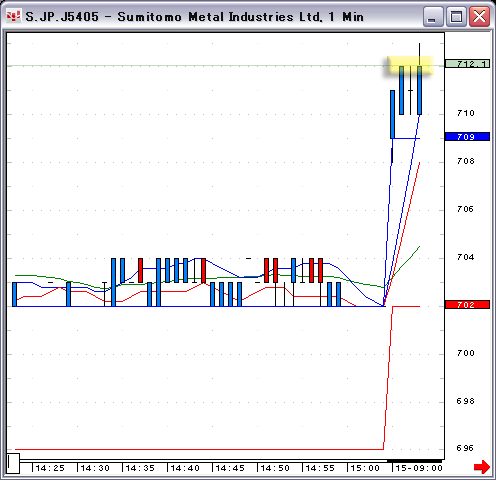Click the 14:50 time axis label
The width and height of the screenshot is (496, 480).
pos(275,468)
